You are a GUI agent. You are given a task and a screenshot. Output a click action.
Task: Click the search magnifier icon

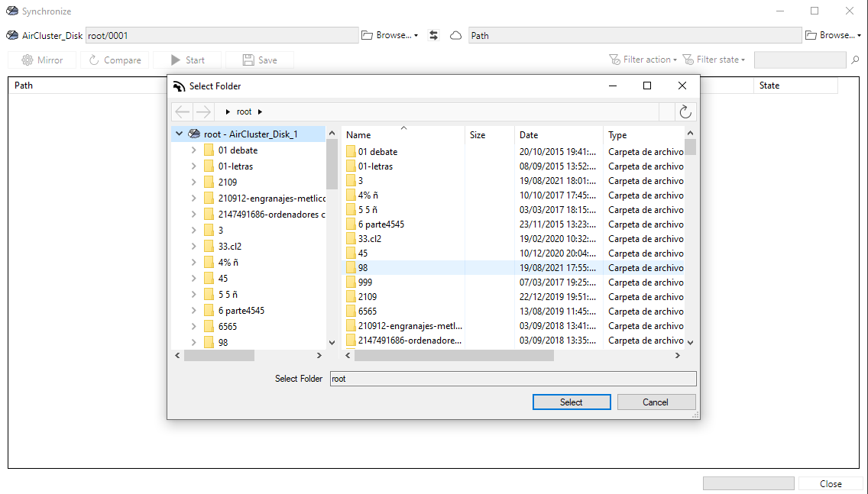tap(855, 60)
